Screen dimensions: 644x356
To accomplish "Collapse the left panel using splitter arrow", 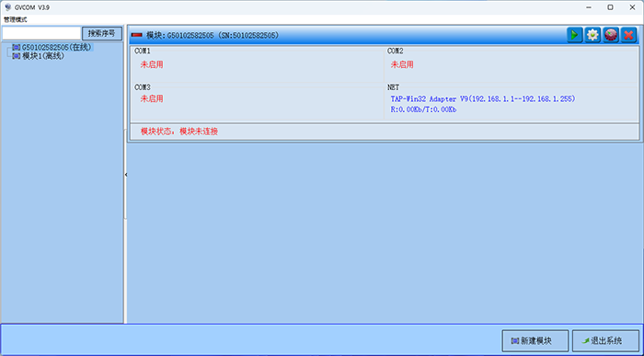I will [126, 175].
